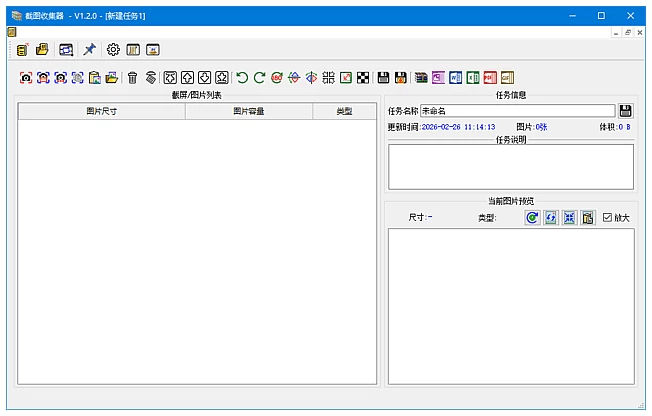Click the 类型 column header
This screenshot has height=416, width=652.
click(x=343, y=112)
